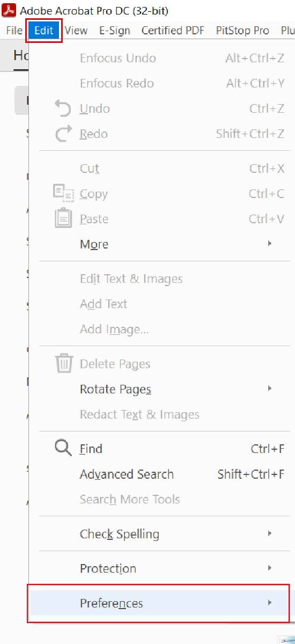295x644 pixels.
Task: Click the Redo arrow icon
Action: (63, 134)
